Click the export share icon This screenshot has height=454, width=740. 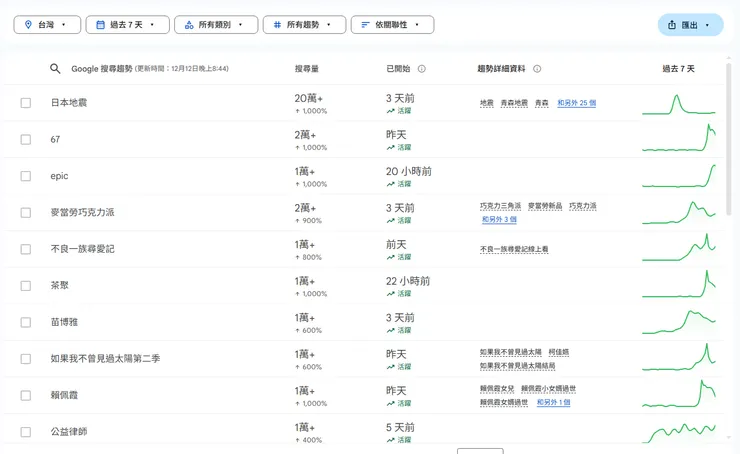672,25
